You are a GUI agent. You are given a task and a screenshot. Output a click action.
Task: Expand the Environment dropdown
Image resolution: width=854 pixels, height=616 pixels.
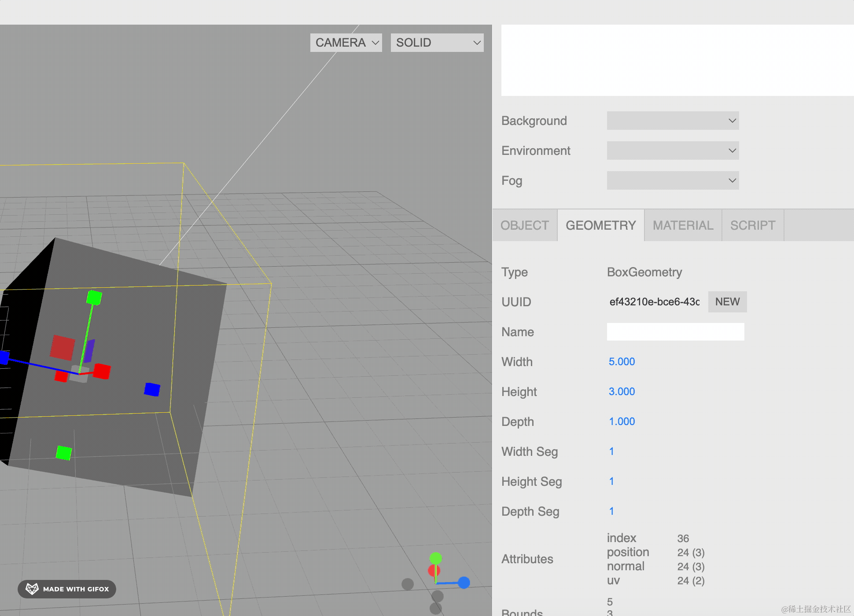pos(673,150)
